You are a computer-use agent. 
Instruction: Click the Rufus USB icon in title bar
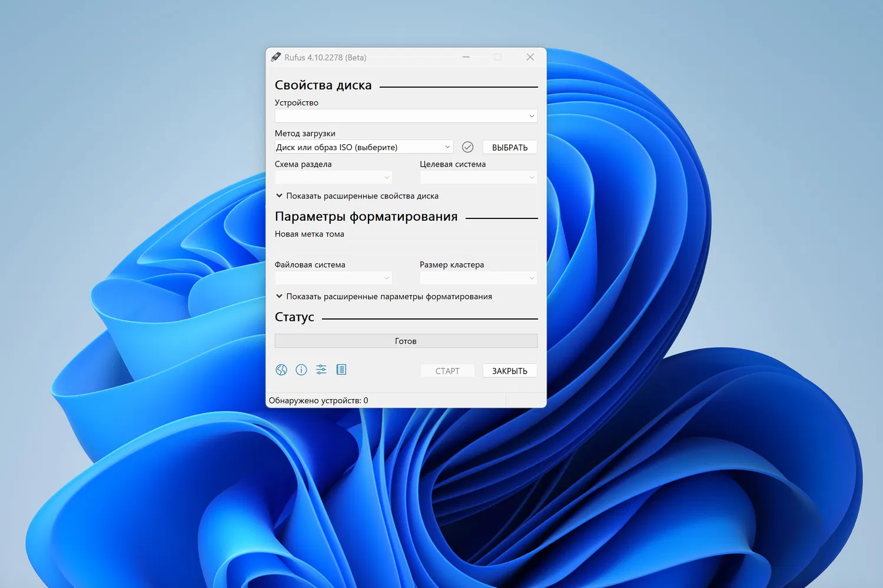pos(275,57)
